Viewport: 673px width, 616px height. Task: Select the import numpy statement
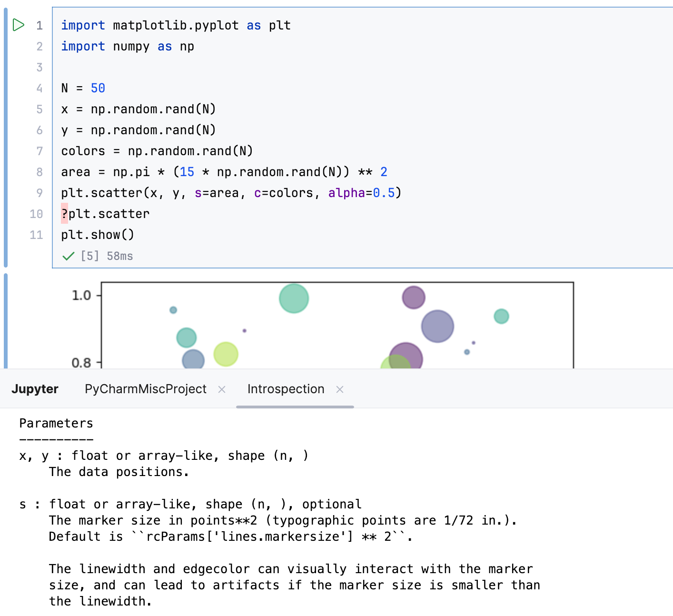(x=127, y=46)
